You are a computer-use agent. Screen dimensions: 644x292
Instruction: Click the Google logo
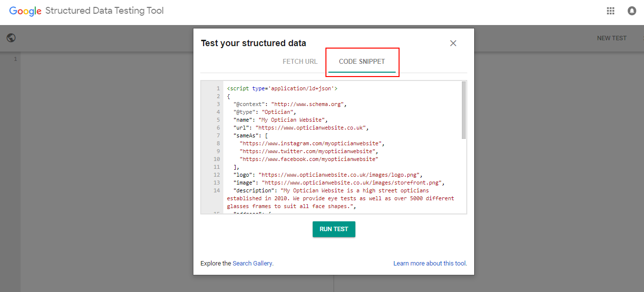(x=25, y=11)
